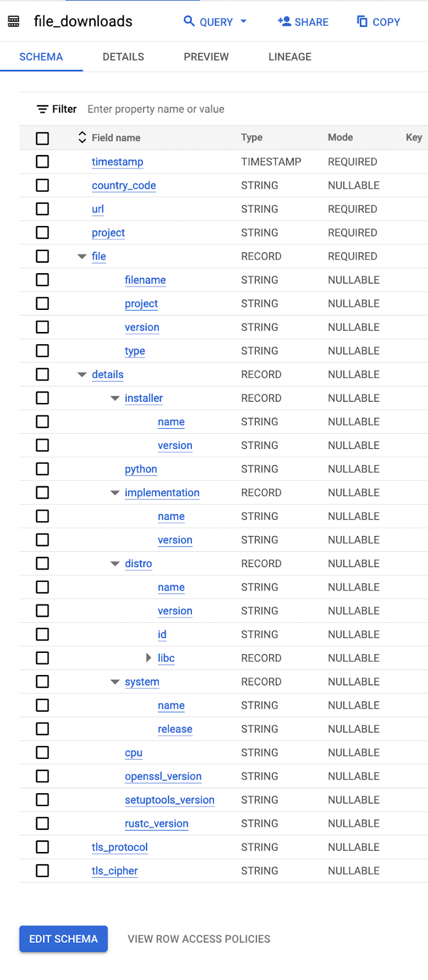The width and height of the screenshot is (428, 980).
Task: Click the Filter lines icon
Action: coord(42,109)
